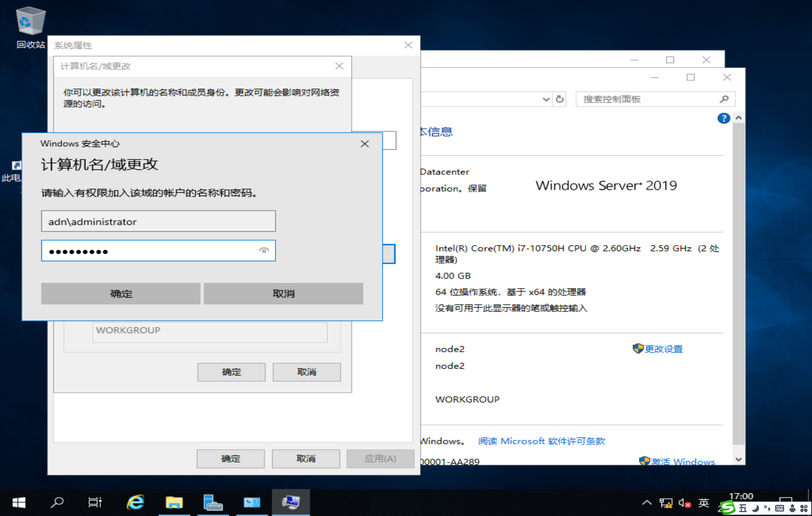Open 阅读 Microsoft 软件许可条款 link
Image resolution: width=812 pixels, height=516 pixels.
tap(542, 441)
